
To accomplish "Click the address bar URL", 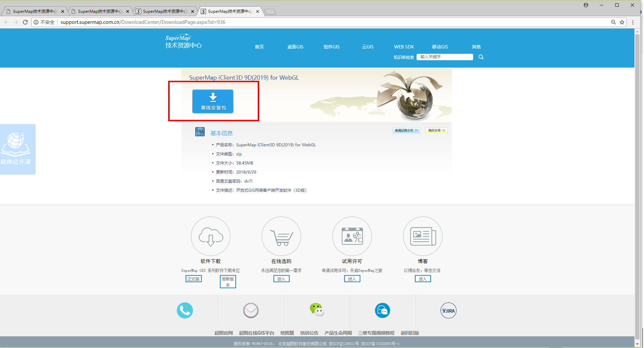I will coord(143,22).
